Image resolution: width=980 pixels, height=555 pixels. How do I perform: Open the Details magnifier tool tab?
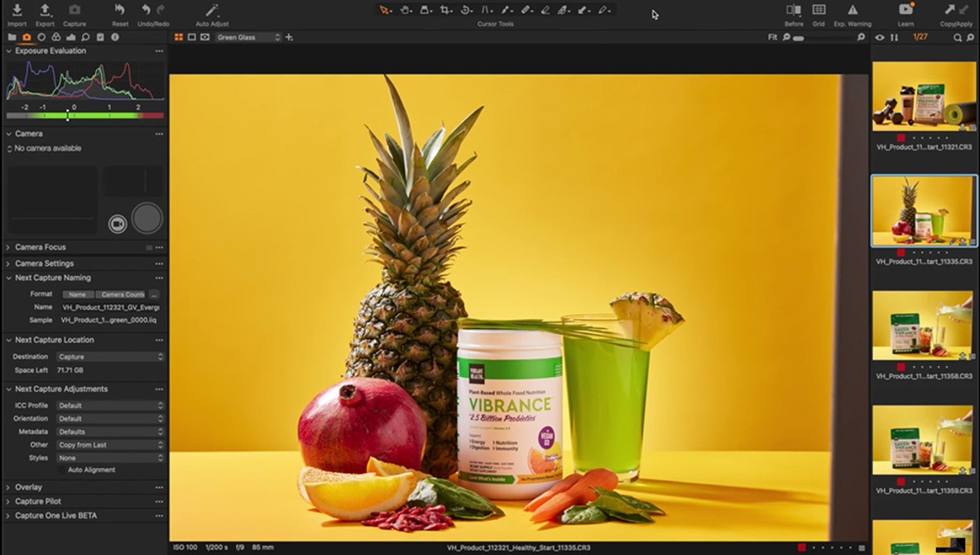click(x=85, y=37)
